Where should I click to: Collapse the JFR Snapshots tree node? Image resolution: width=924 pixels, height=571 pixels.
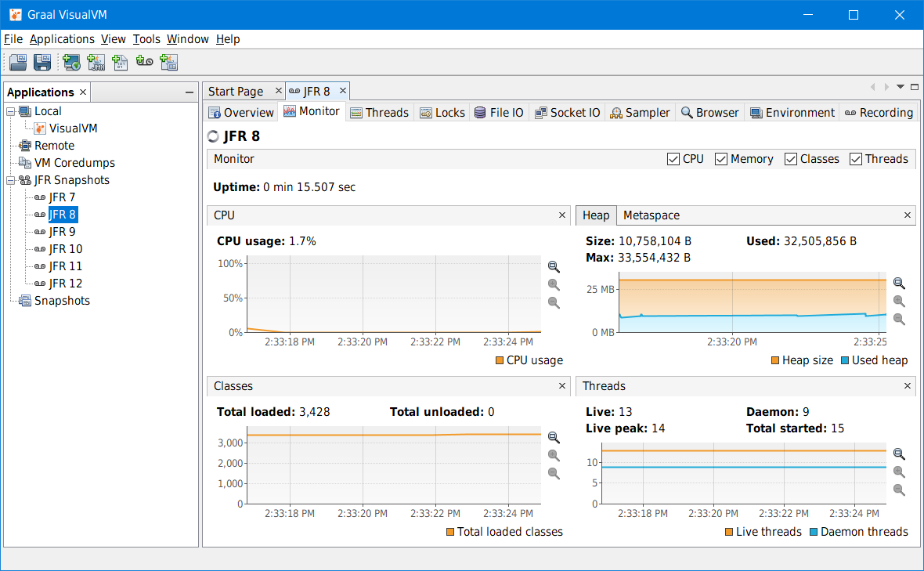pyautogui.click(x=11, y=180)
